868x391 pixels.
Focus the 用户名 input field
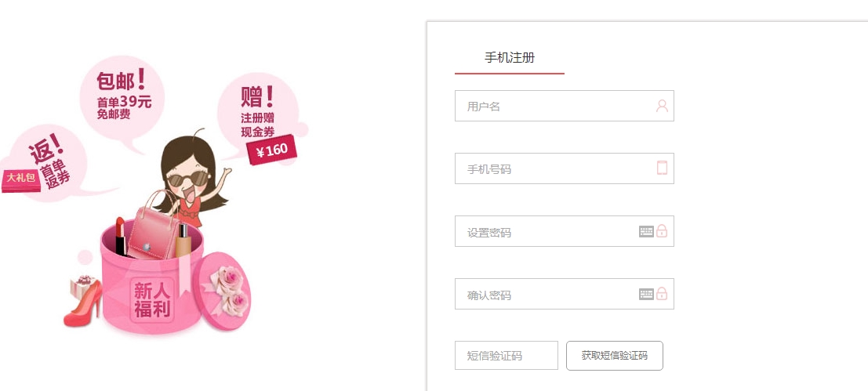(553, 106)
